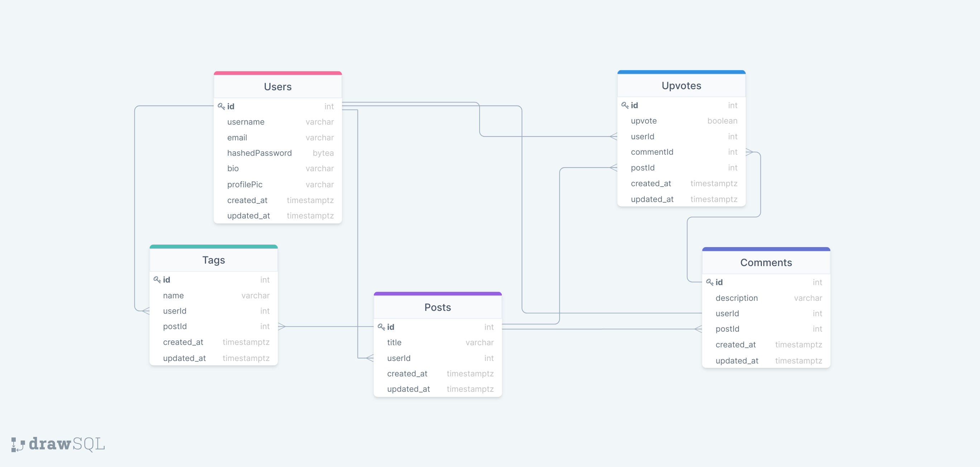Image resolution: width=980 pixels, height=467 pixels.
Task: Click the description column in Comments
Action: 766,298
